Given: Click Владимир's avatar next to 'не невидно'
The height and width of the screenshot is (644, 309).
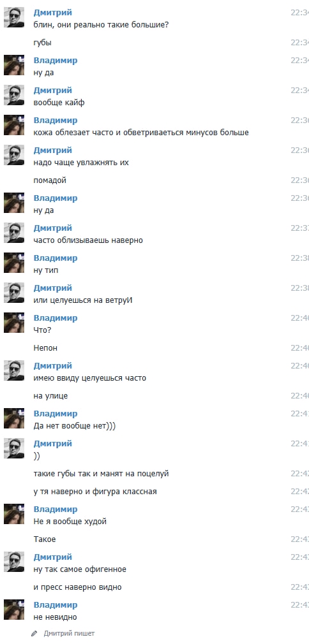Looking at the screenshot, I should tap(14, 610).
